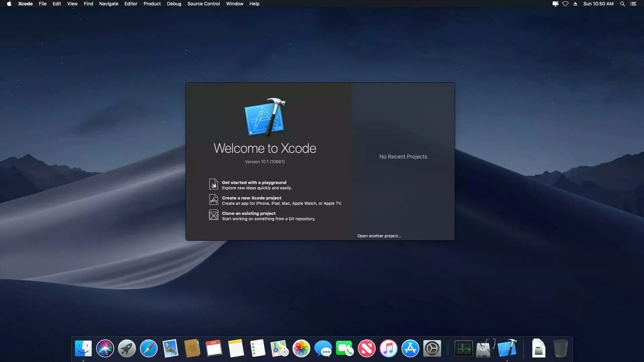Open the Product menu
Image resolution: width=644 pixels, height=362 pixels.
coord(152,4)
